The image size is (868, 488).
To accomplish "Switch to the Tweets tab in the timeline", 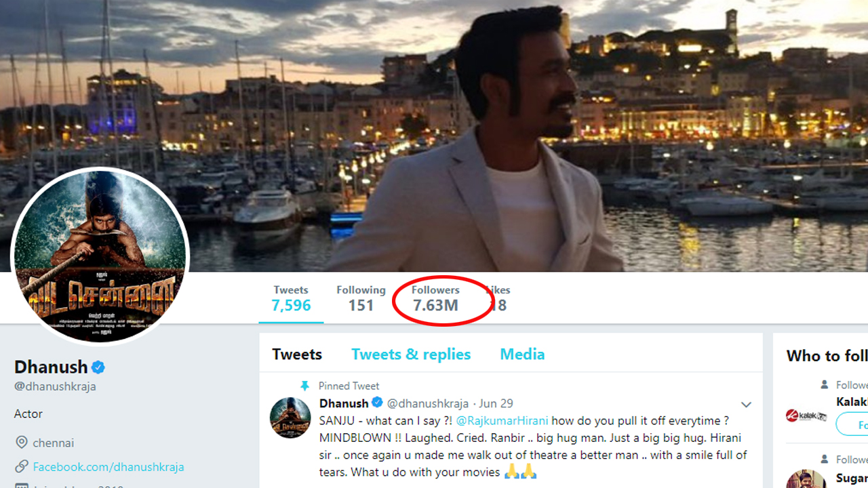I will point(297,354).
